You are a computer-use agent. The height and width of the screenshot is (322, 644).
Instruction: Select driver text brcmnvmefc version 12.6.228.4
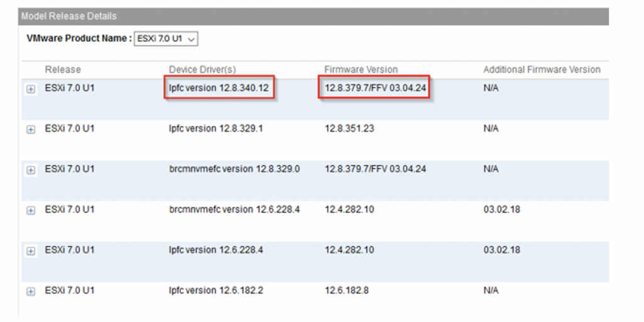234,209
